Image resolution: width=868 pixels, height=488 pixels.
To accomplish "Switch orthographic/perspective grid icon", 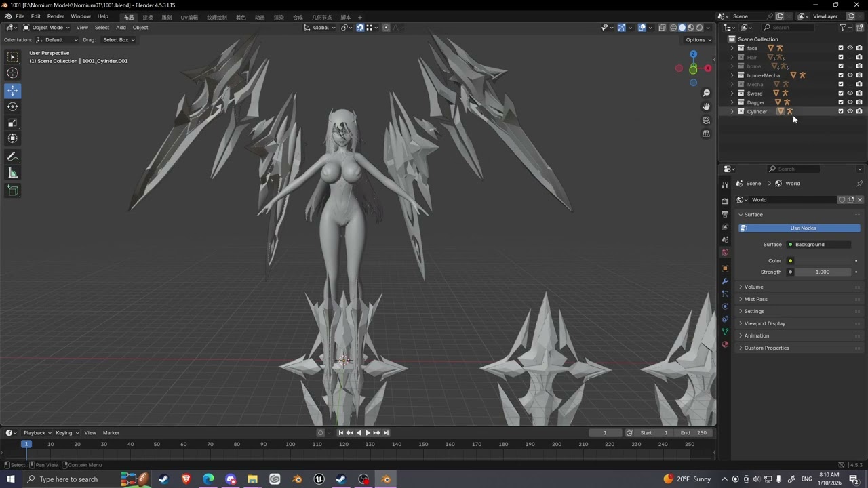I will (x=706, y=134).
